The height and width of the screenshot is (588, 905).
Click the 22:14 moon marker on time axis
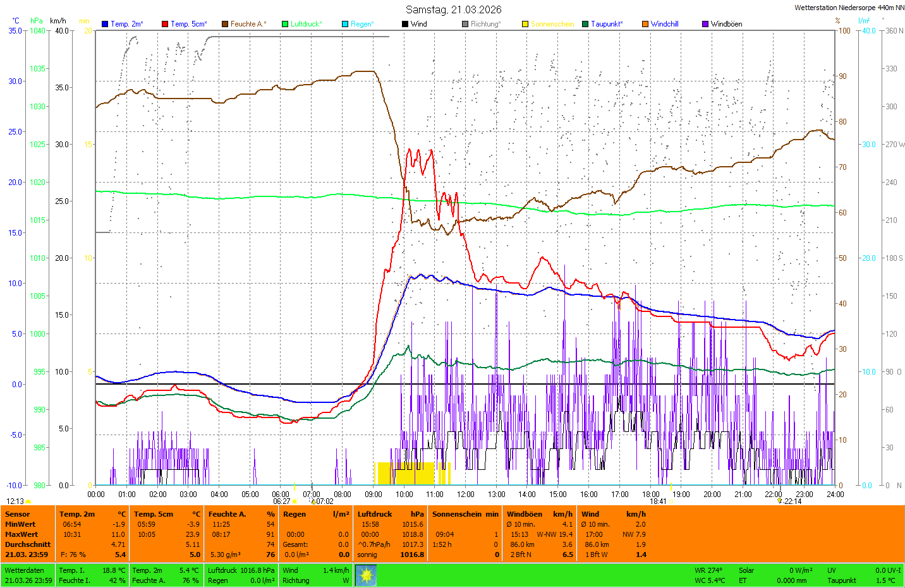[x=791, y=501]
